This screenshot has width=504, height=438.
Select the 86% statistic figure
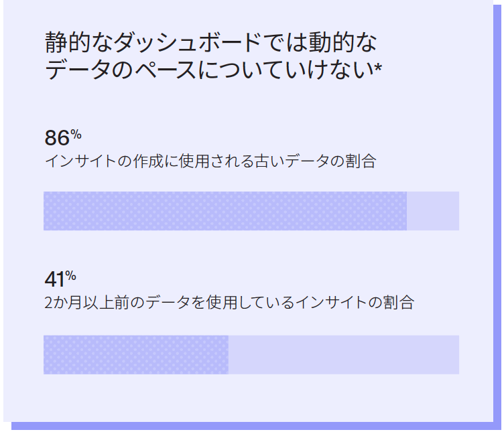[x=63, y=137]
